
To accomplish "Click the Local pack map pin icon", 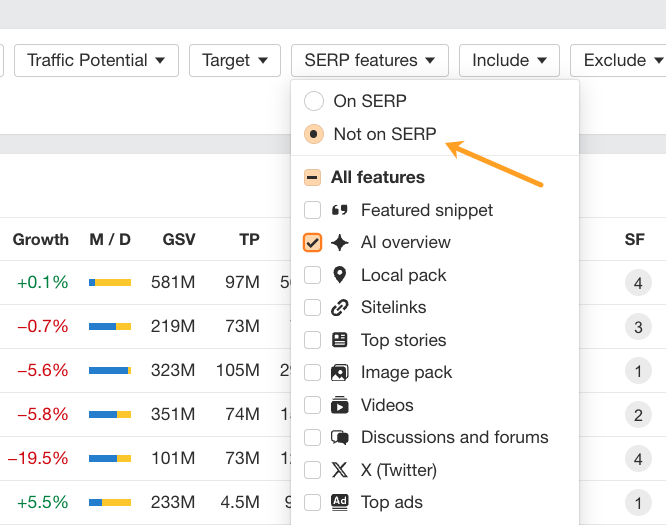I will [x=339, y=275].
